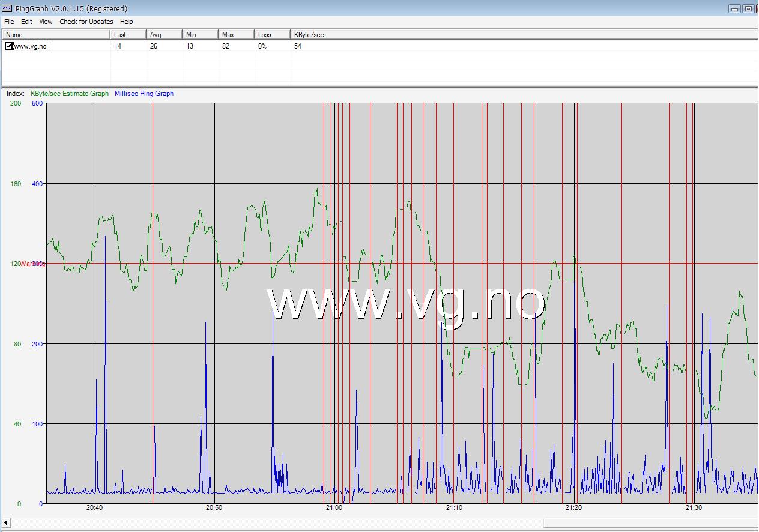This screenshot has height=532, width=759.
Task: Open the Check for Updates menu
Action: (86, 22)
